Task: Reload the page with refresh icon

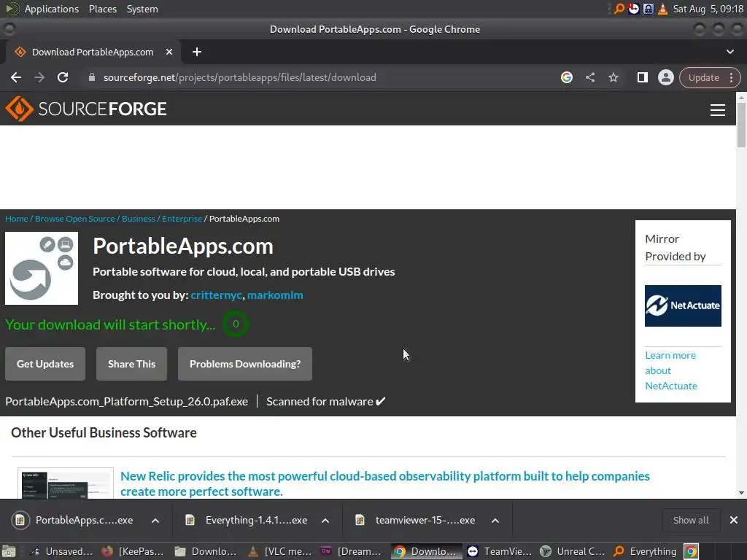Action: tap(63, 77)
